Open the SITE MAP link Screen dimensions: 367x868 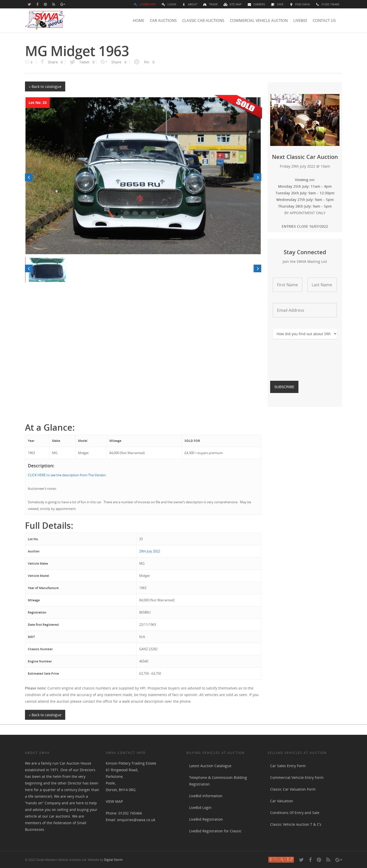tap(233, 4)
